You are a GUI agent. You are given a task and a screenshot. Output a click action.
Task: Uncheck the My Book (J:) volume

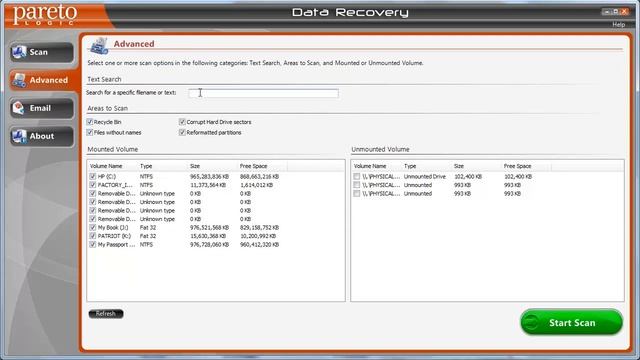[93, 228]
